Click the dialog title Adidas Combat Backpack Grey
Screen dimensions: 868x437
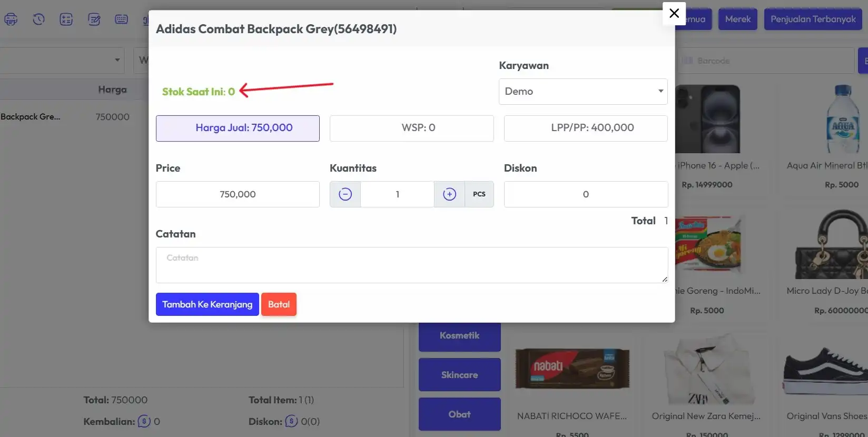tap(277, 29)
